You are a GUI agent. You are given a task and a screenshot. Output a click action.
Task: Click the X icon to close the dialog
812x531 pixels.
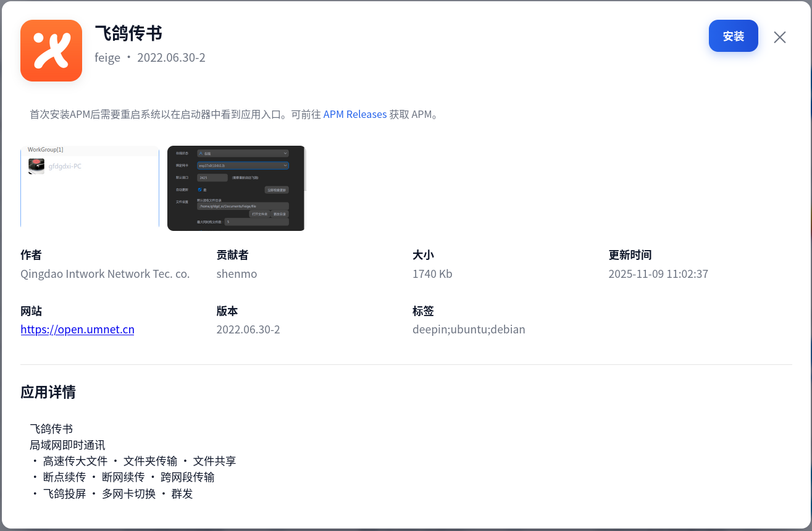pyautogui.click(x=779, y=37)
